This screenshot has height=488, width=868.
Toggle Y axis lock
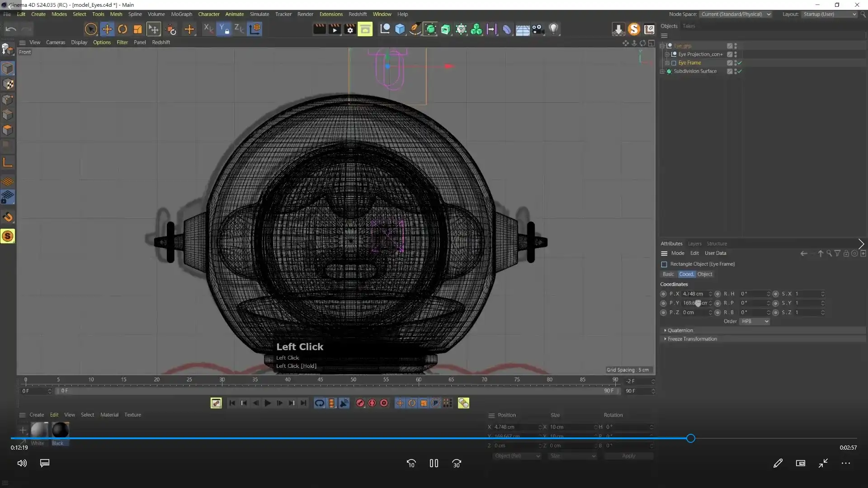[x=224, y=29]
